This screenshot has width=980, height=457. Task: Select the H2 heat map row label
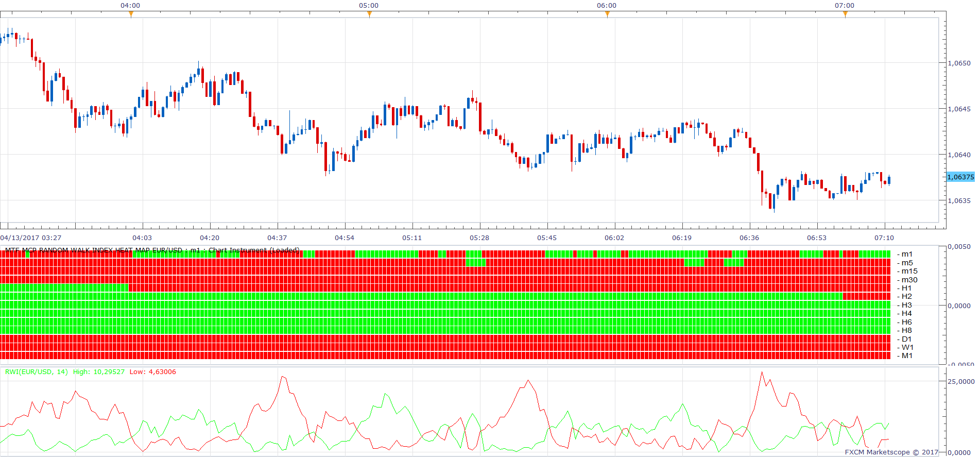click(905, 296)
